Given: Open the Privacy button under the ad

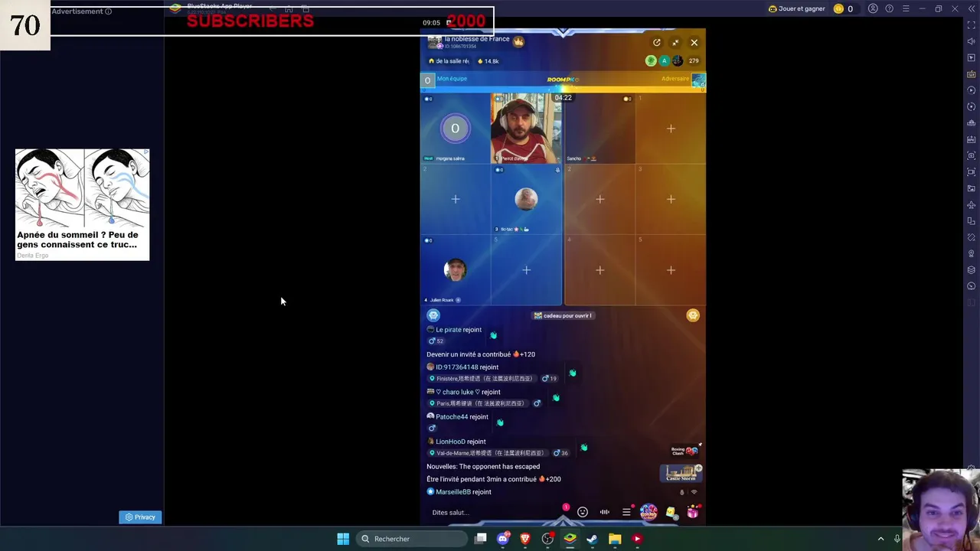Looking at the screenshot, I should 140,517.
